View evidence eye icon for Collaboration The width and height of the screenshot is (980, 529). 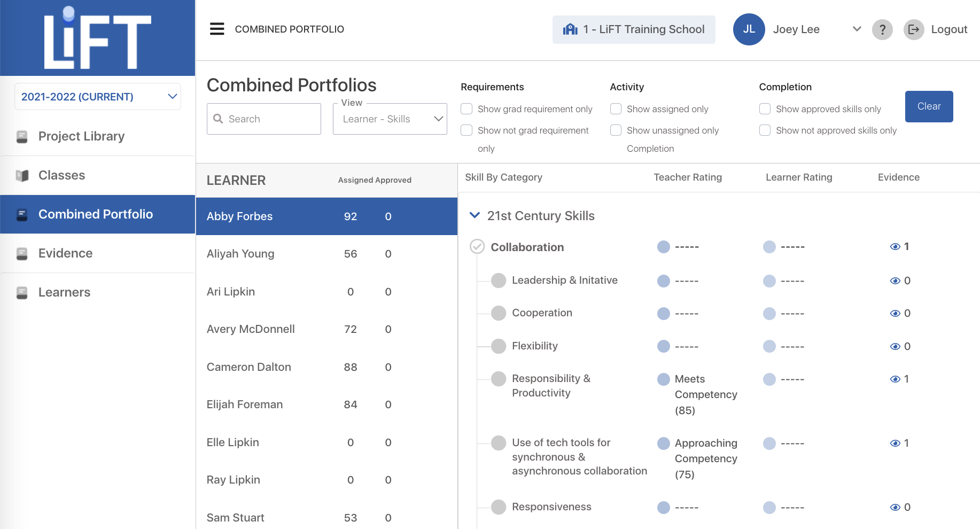[x=895, y=246]
